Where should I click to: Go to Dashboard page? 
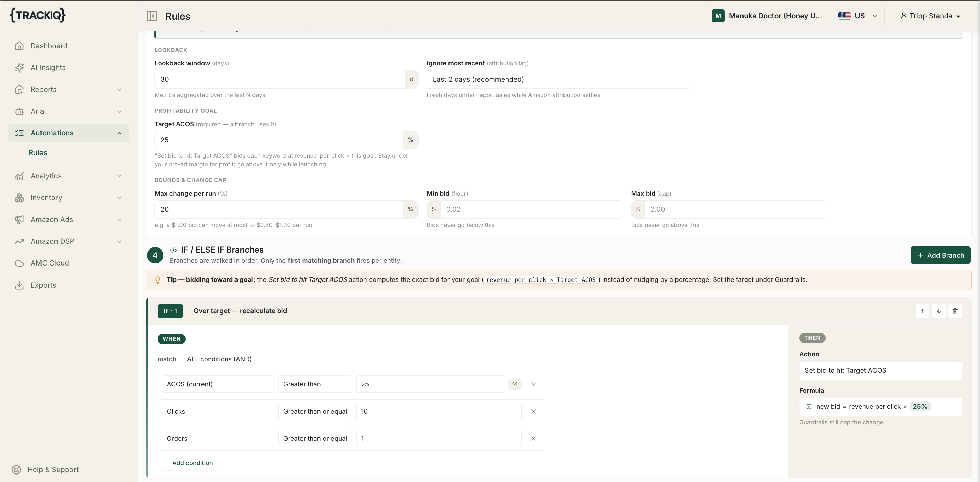click(68, 46)
